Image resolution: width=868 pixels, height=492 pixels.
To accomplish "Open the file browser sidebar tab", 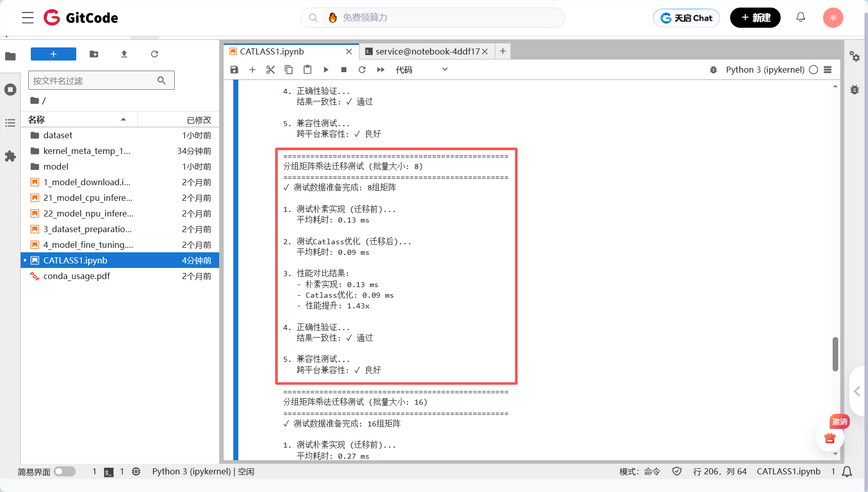I will (x=10, y=56).
